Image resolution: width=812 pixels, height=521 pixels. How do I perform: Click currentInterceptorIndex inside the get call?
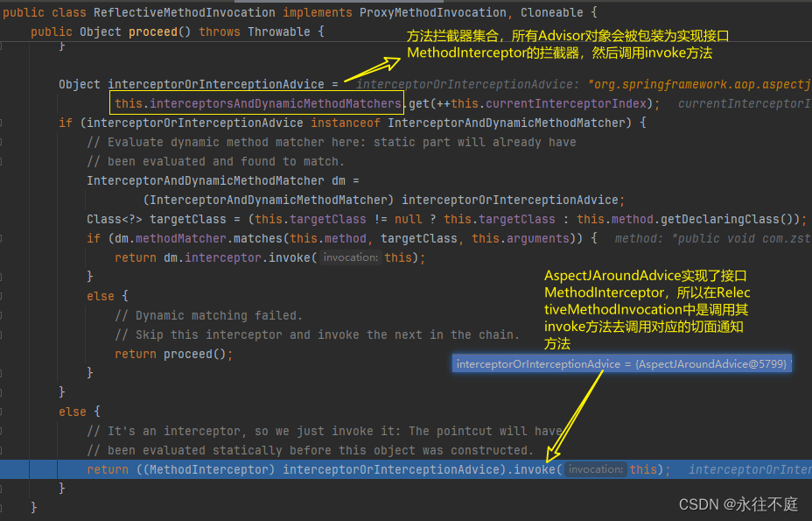(565, 103)
